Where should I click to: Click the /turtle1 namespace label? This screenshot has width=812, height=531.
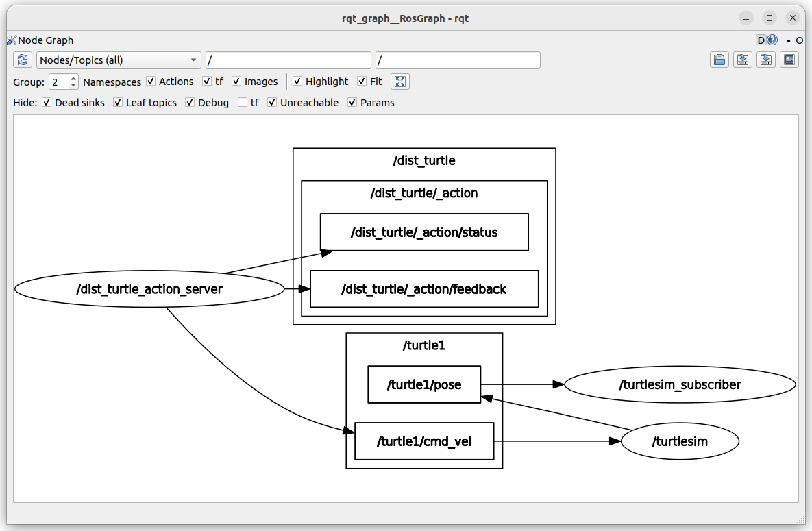tap(424, 345)
